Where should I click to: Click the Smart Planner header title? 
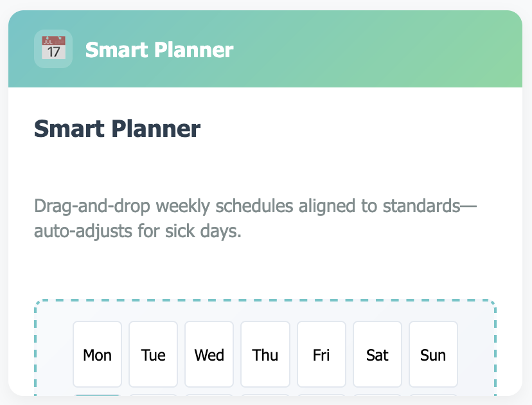point(159,49)
